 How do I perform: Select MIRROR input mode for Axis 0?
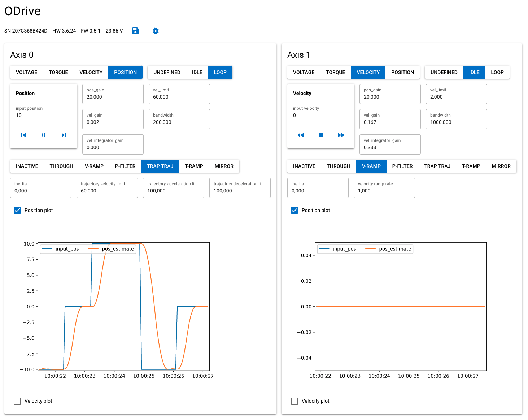(x=224, y=166)
